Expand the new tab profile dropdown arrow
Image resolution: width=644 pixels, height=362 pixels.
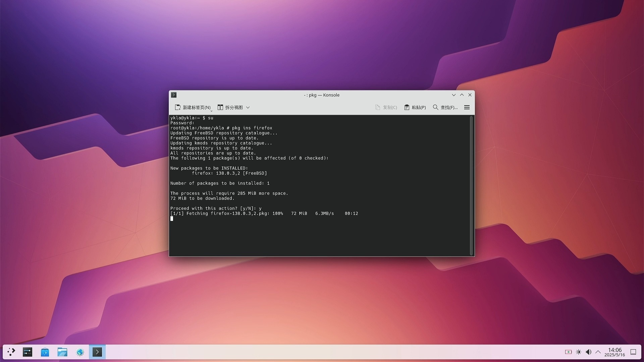click(211, 111)
